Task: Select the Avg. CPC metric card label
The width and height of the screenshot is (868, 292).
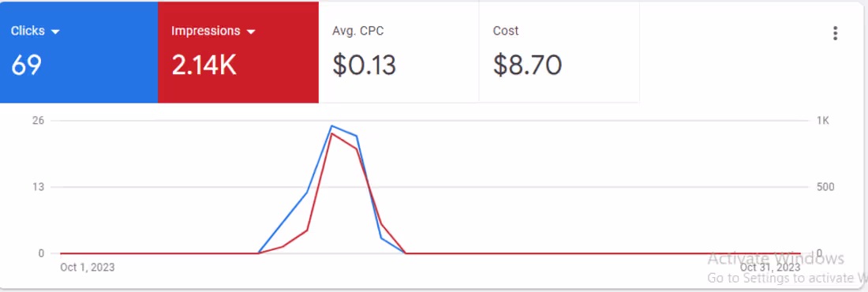Action: pyautogui.click(x=358, y=31)
